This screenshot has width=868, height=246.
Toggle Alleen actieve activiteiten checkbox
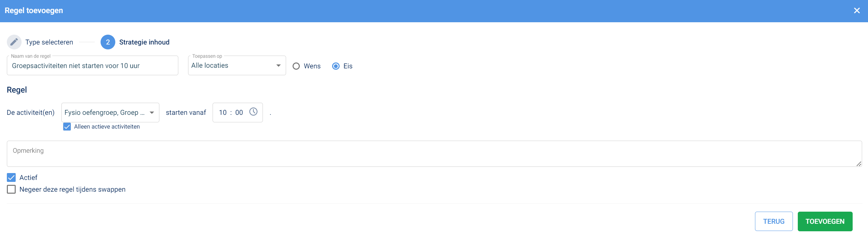pos(67,127)
